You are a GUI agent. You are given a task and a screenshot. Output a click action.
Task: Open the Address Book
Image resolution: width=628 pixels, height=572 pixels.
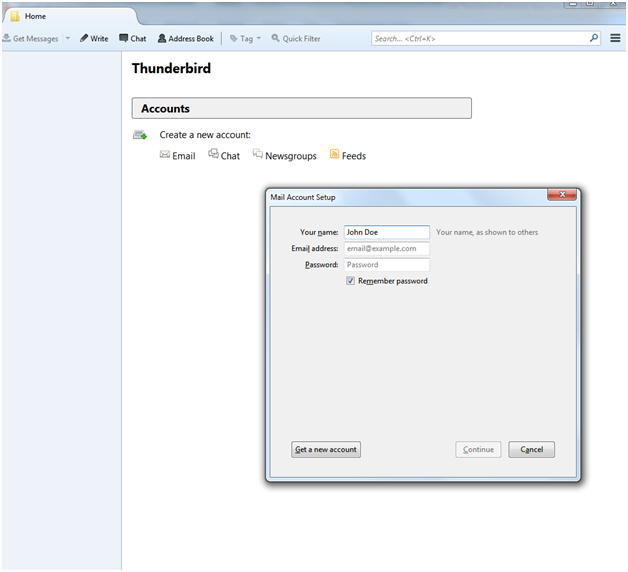coord(185,38)
